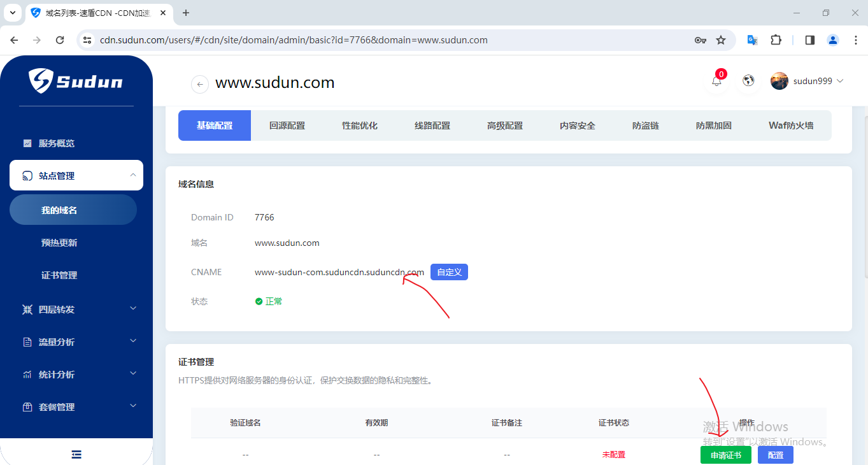Click the back arrow beside www.sudun.com
The image size is (868, 465).
(x=200, y=85)
